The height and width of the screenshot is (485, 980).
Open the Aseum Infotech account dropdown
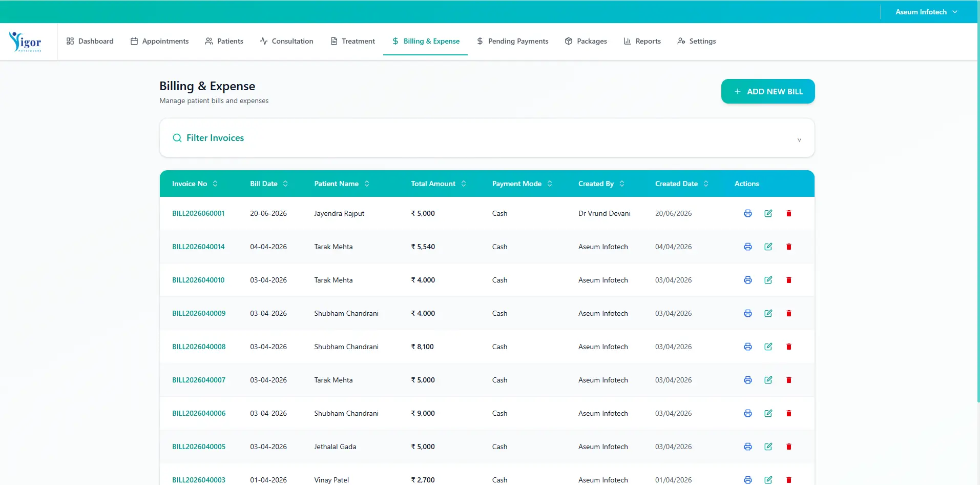(926, 12)
